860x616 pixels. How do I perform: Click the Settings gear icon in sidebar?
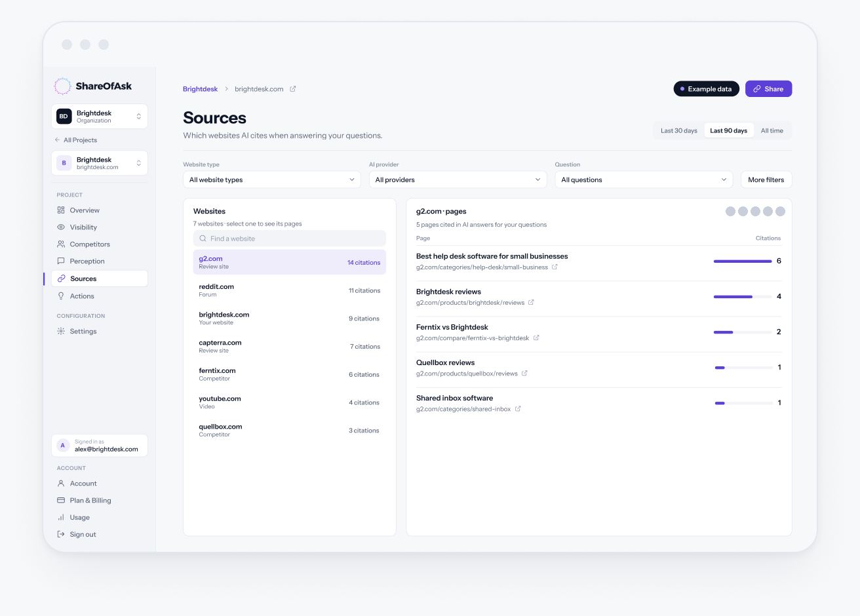coord(61,332)
